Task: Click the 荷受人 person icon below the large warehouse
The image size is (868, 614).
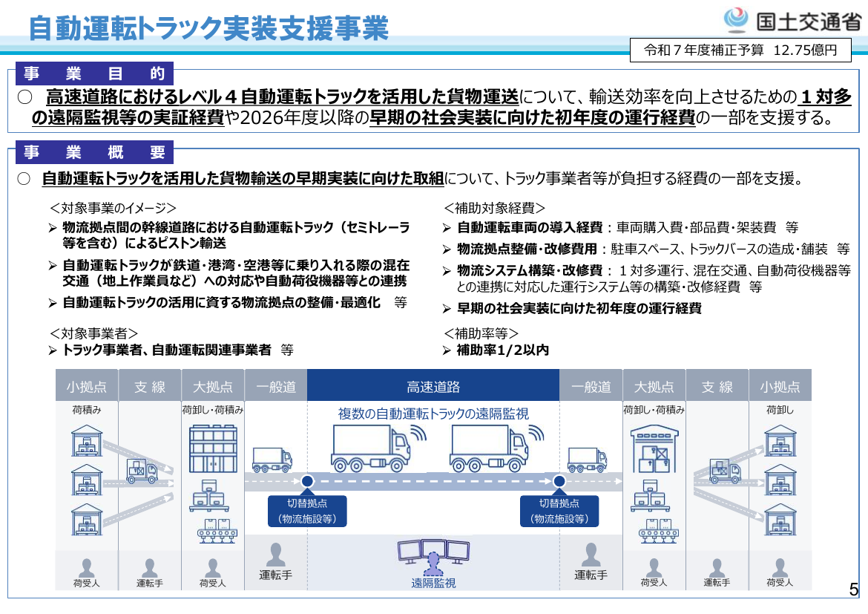Action: pos(654,568)
